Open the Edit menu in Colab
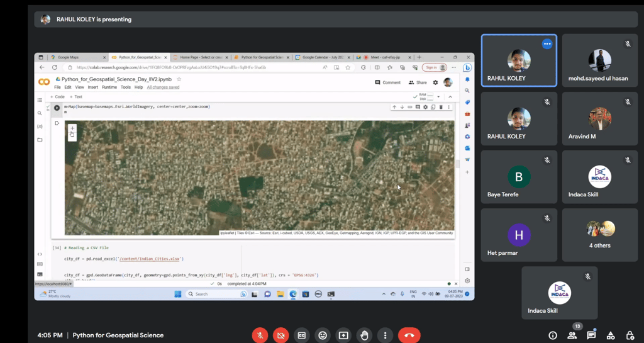 68,87
